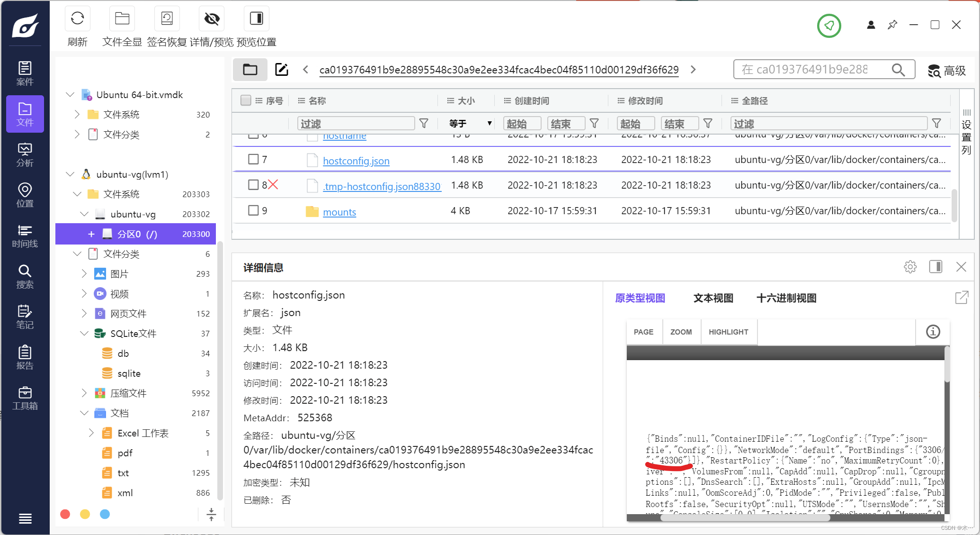This screenshot has height=535, width=980.
Task: Open the size filter 等于 dropdown
Action: pos(470,124)
